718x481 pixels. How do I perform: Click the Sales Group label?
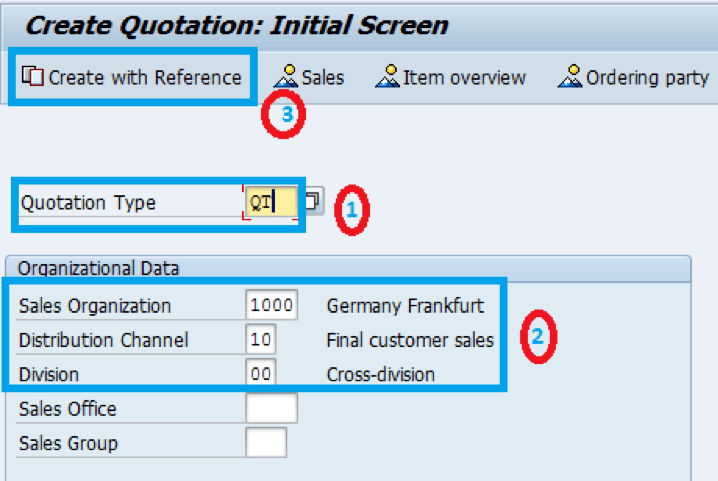point(68,443)
